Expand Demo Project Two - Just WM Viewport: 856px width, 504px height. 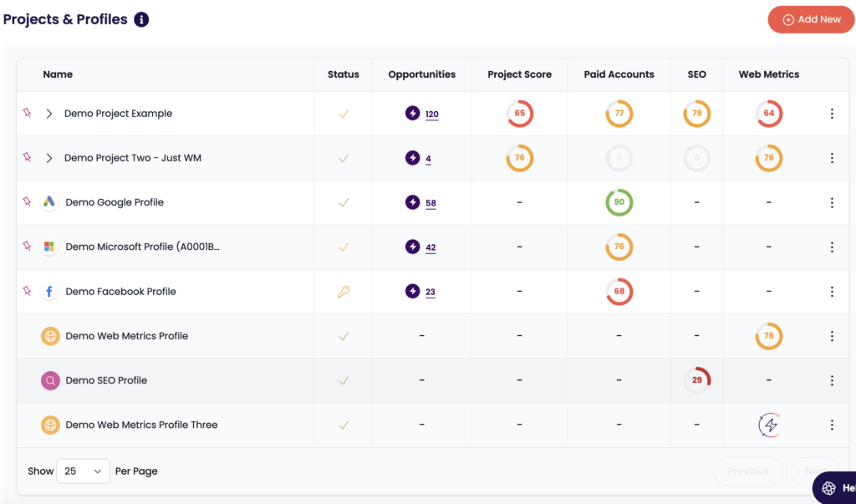(49, 158)
